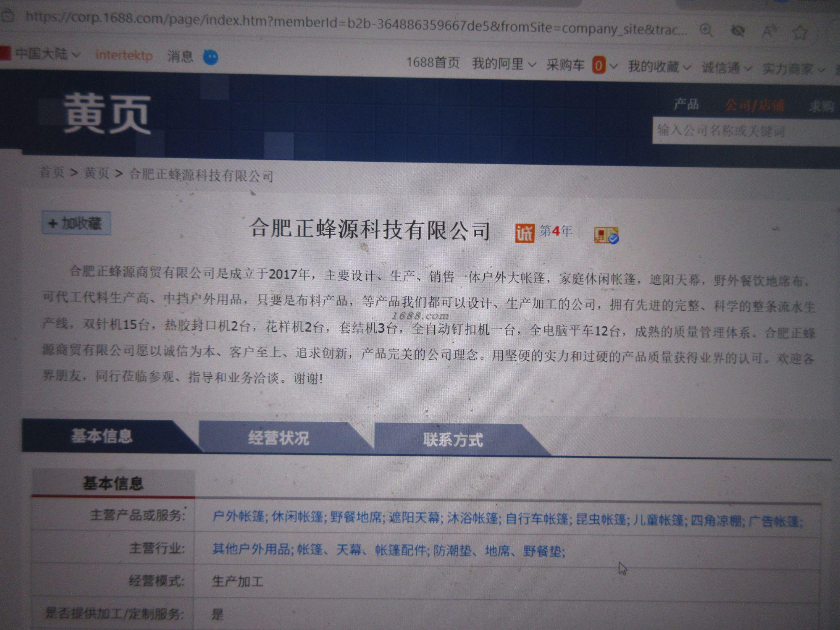Screen dimensions: 840x630
Task: Click the 户外帐篷 product link
Action: (x=239, y=516)
